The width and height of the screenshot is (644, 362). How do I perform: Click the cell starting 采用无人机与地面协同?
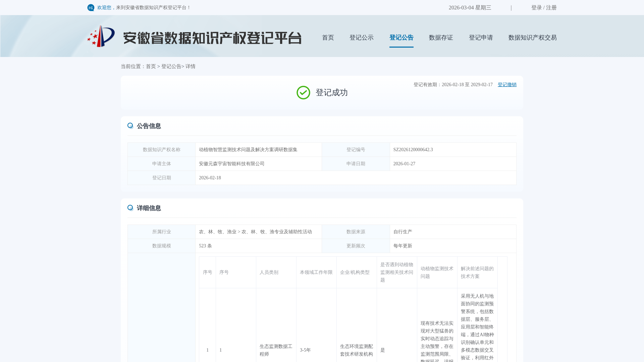click(x=477, y=327)
